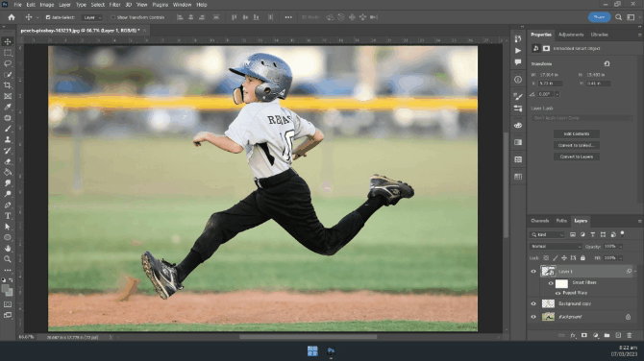Screen dimensions: 644x361
Task: Open the layer Kind filter dropdown
Action: point(548,234)
